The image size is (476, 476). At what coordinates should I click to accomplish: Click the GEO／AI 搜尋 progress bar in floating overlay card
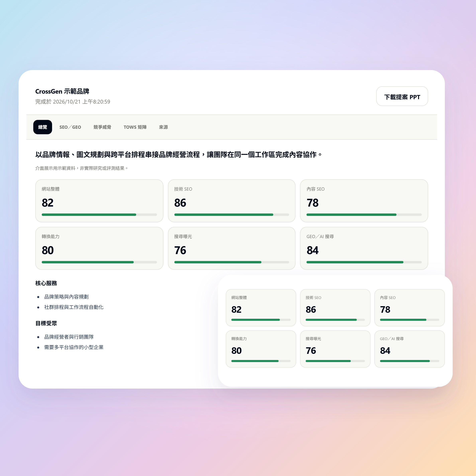click(410, 361)
